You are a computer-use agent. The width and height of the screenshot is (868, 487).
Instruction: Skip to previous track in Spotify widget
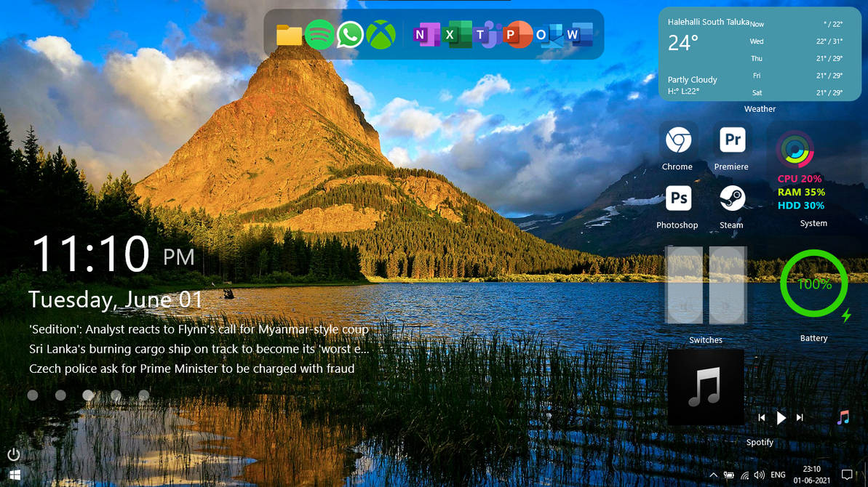[762, 418]
